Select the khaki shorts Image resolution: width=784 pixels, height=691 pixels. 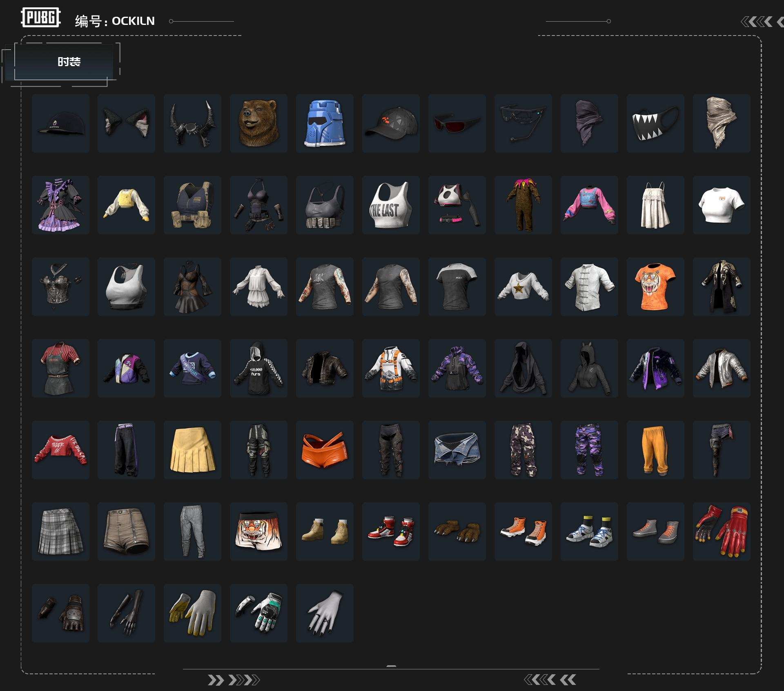126,531
